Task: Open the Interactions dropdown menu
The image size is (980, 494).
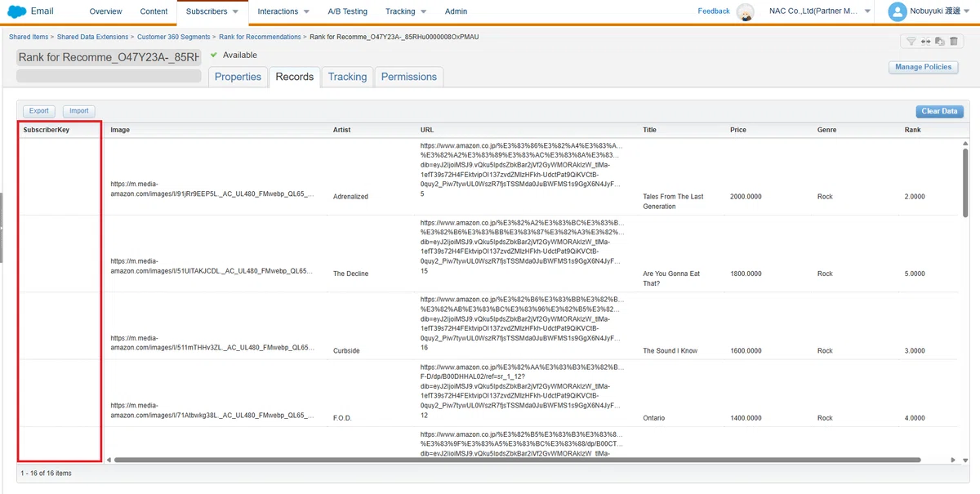Action: pyautogui.click(x=283, y=11)
